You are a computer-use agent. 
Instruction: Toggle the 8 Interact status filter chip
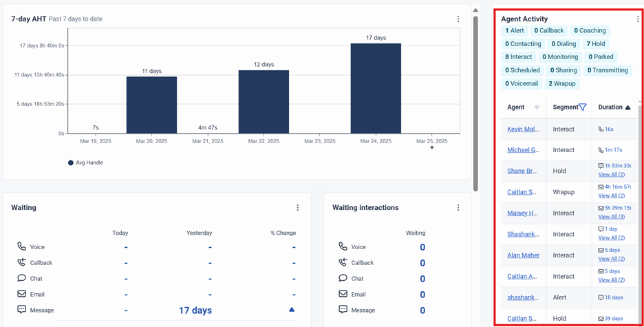(518, 57)
